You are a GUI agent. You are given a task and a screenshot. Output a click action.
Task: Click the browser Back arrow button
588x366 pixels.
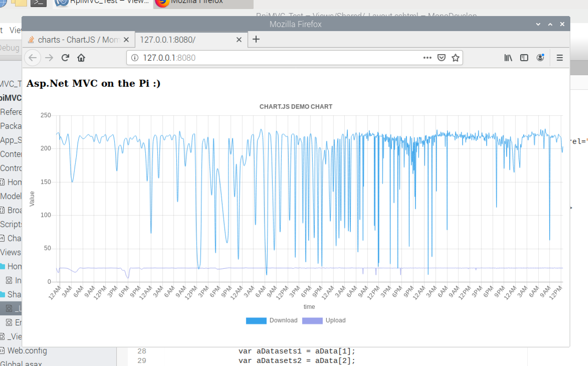click(33, 58)
